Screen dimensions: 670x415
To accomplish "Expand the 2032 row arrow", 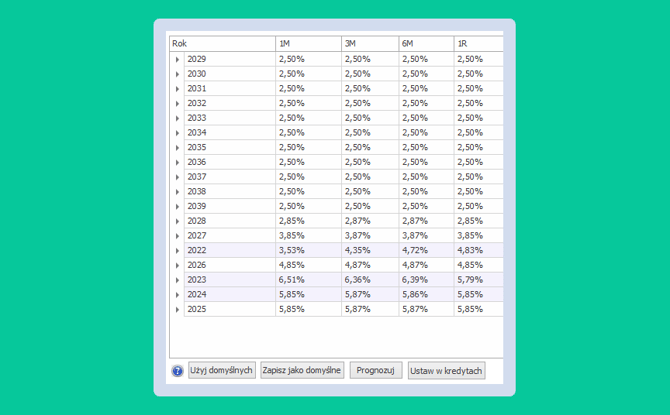I will coord(177,103).
